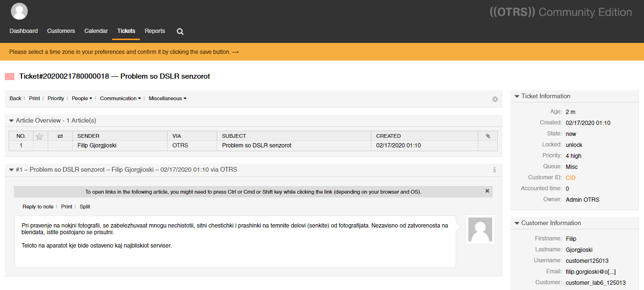Click the search magnifier icon in navigation
The image size is (644, 290).
[x=180, y=31]
